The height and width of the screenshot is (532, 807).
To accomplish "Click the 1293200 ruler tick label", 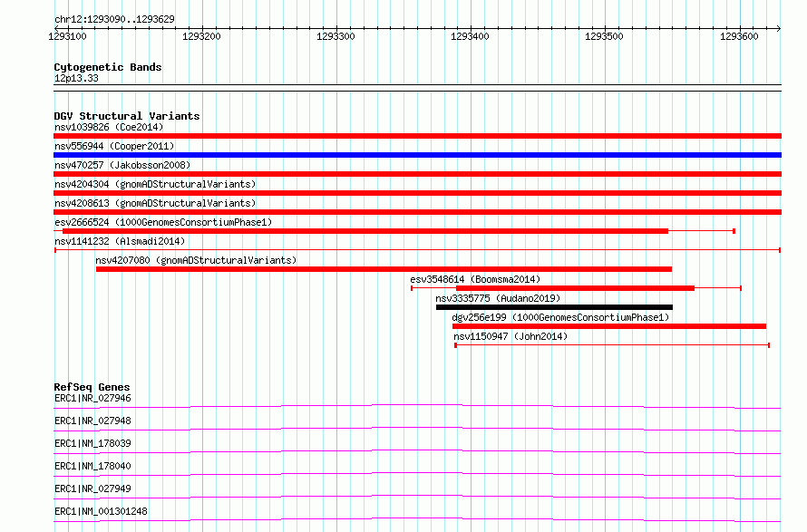I will (201, 36).
